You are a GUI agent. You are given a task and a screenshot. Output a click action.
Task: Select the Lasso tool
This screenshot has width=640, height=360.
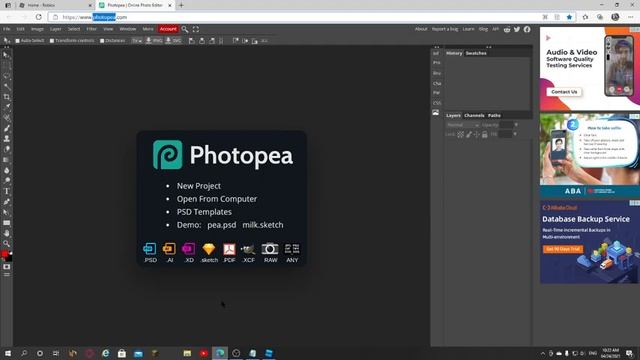click(6, 76)
